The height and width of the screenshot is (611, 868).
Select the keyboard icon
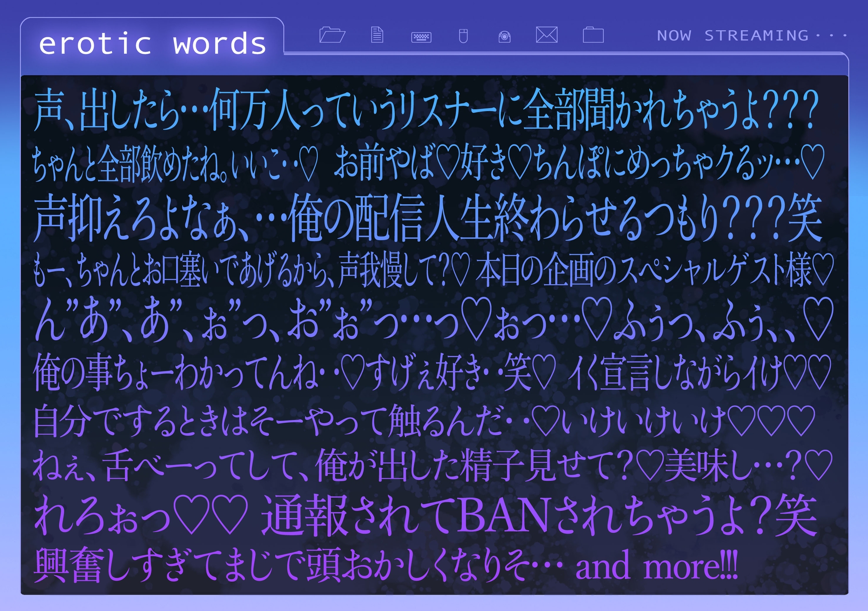click(421, 37)
